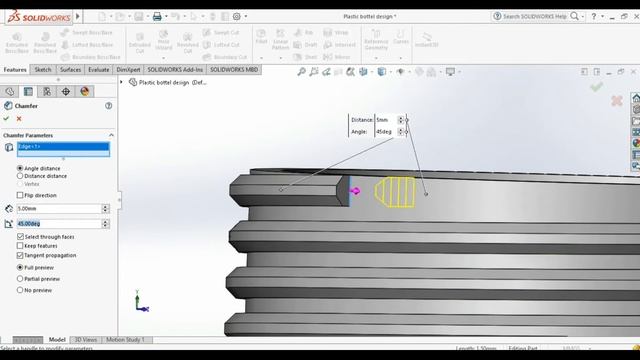Viewport: 640px width, 360px height.
Task: Expand the Plastic bottel design flyout tree
Action: coord(121,82)
